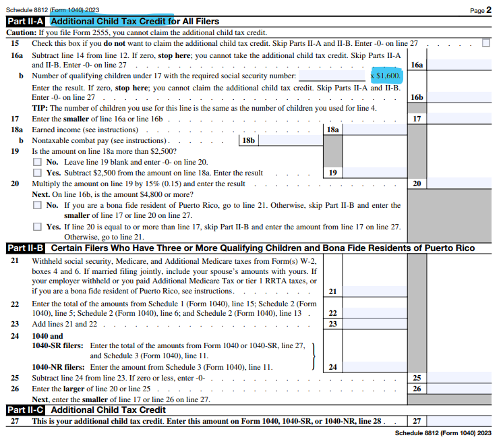
Task: Click 'Additional Child Tax Credit for All Filers' heading
Action: point(135,22)
